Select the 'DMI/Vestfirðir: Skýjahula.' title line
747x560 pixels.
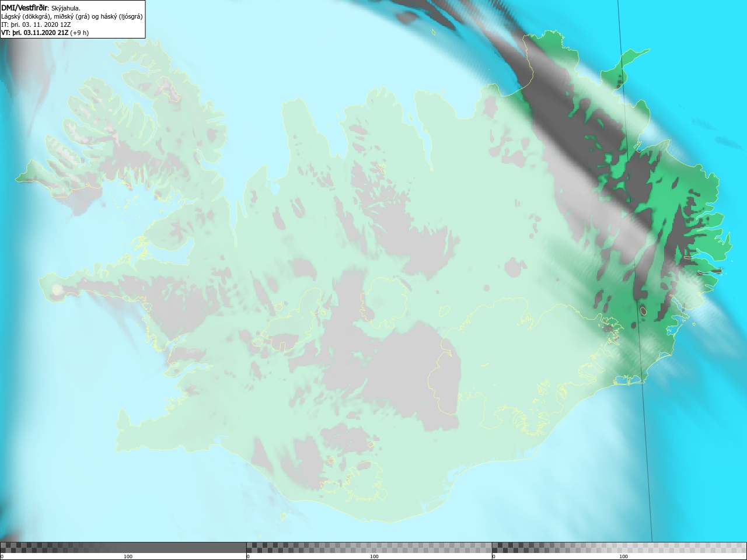41,8
